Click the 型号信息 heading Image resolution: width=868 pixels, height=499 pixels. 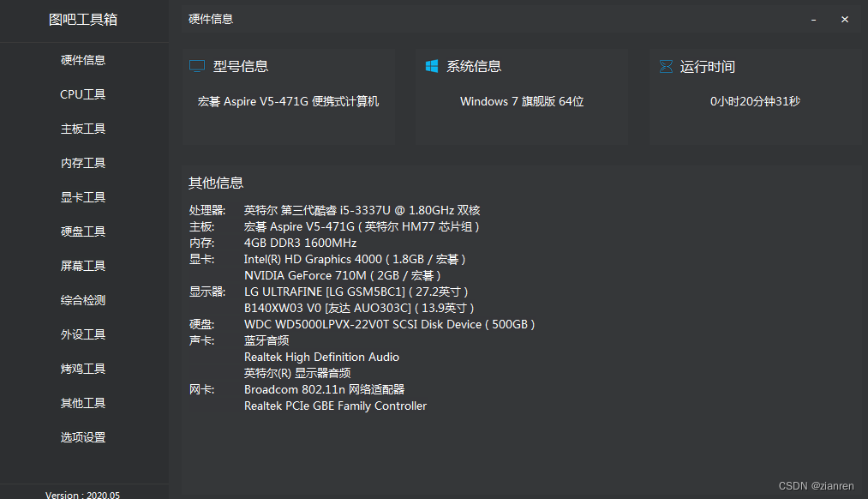pos(241,67)
